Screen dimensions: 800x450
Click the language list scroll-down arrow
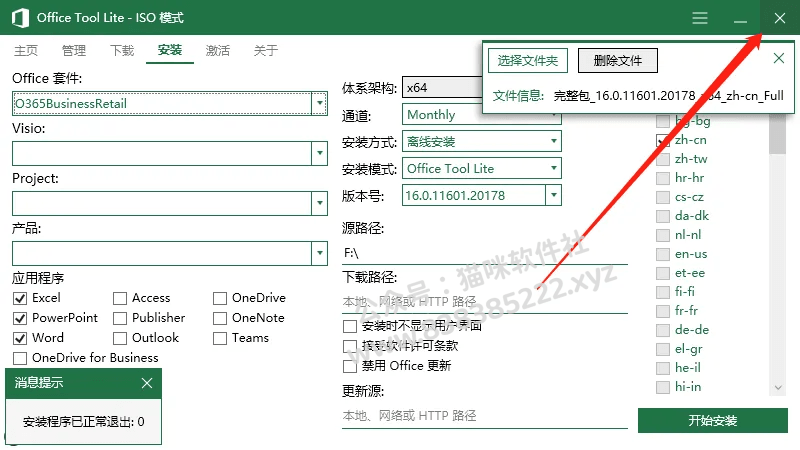tap(778, 388)
